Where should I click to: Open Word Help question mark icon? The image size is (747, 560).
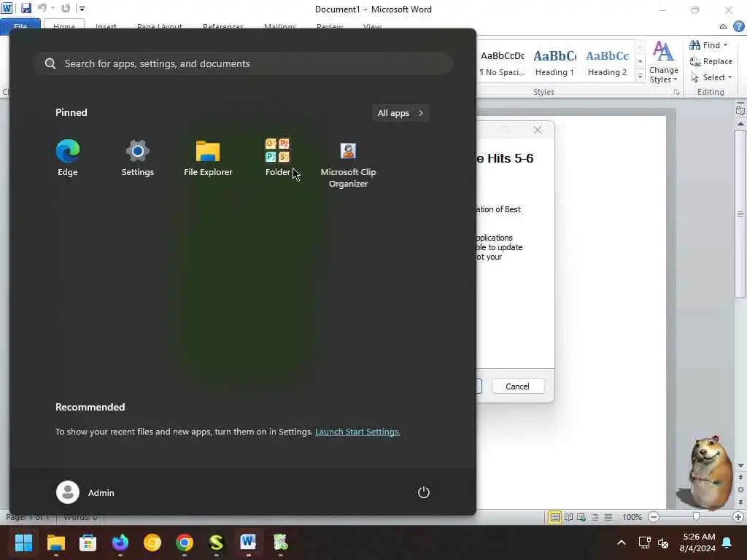[739, 26]
